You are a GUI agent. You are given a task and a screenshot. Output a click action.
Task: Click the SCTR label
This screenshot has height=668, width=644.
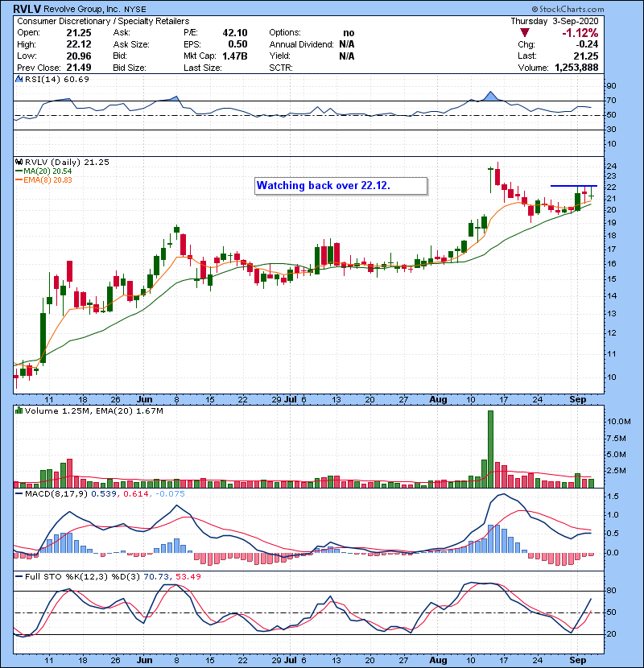tap(280, 68)
